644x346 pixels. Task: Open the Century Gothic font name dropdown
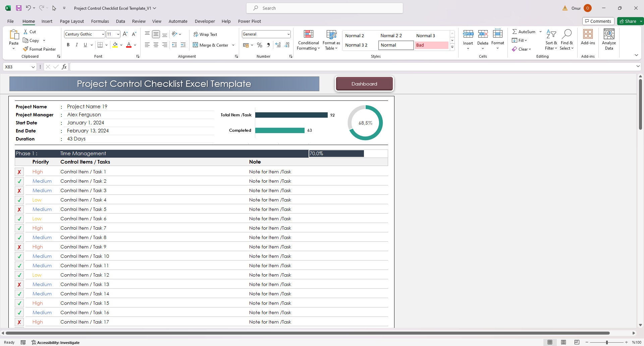click(x=103, y=34)
